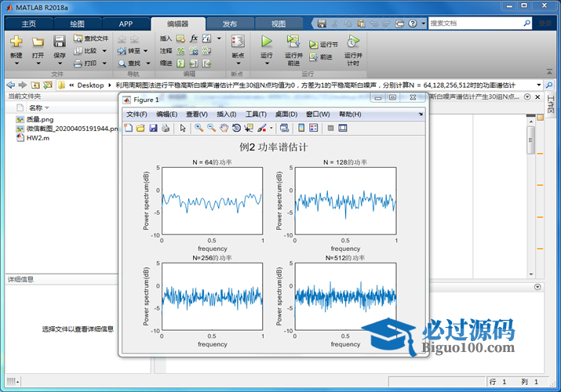This screenshot has width=561, height=392.
Task: Select HW2.m in current folder
Action: 33,138
